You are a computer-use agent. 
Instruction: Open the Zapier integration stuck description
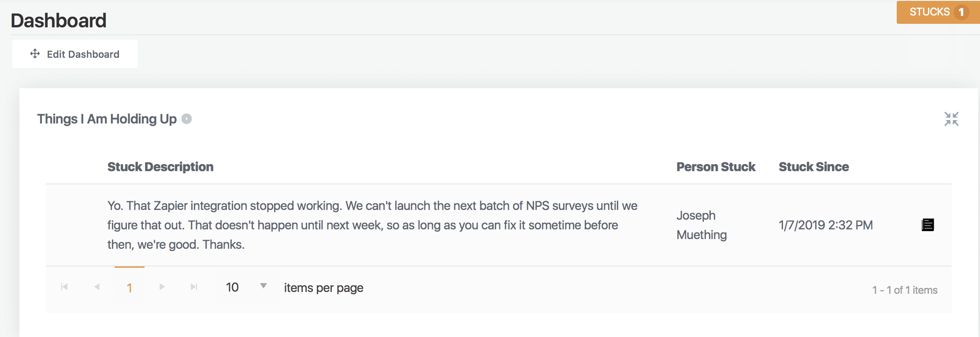click(372, 225)
